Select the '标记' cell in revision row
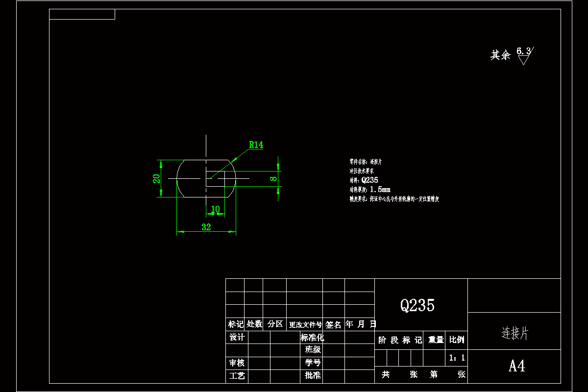This screenshot has width=588, height=392. (x=236, y=324)
